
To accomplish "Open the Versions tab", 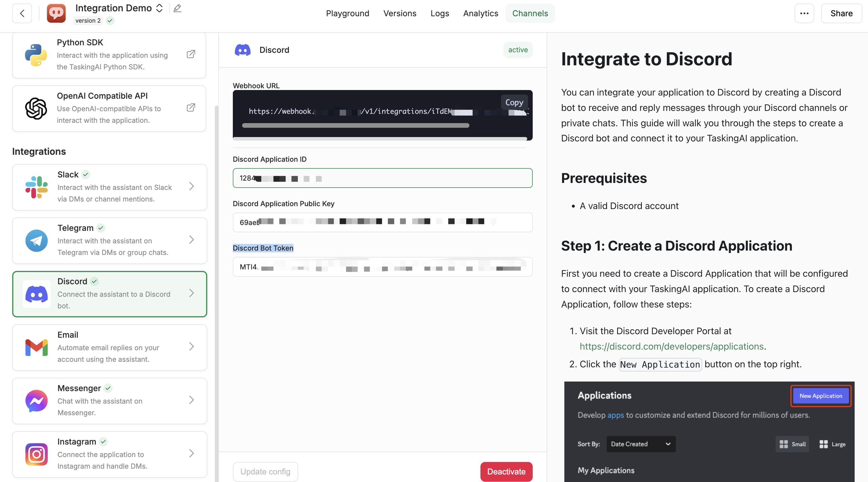I will pos(400,13).
